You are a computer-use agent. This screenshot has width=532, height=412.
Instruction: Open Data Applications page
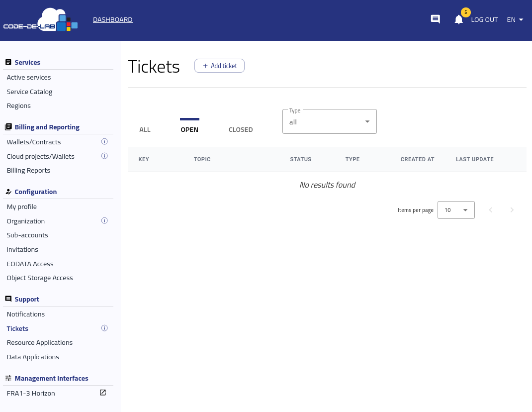click(33, 357)
